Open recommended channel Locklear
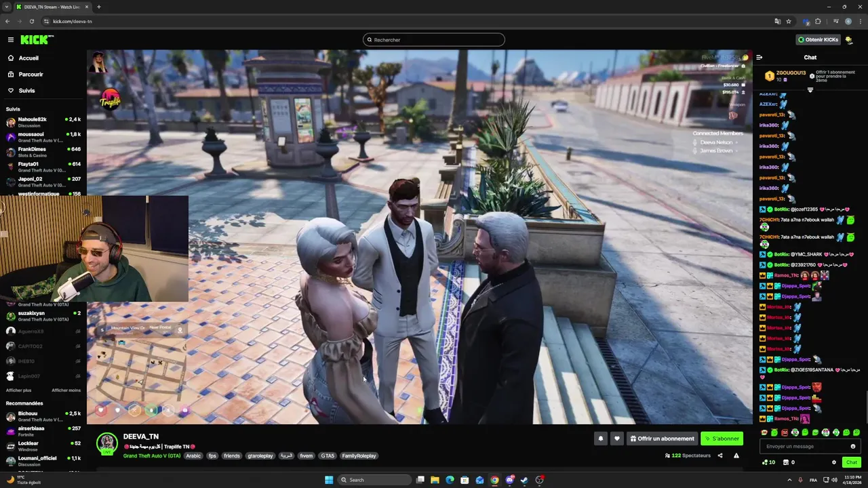This screenshot has width=868, height=488. (42, 446)
